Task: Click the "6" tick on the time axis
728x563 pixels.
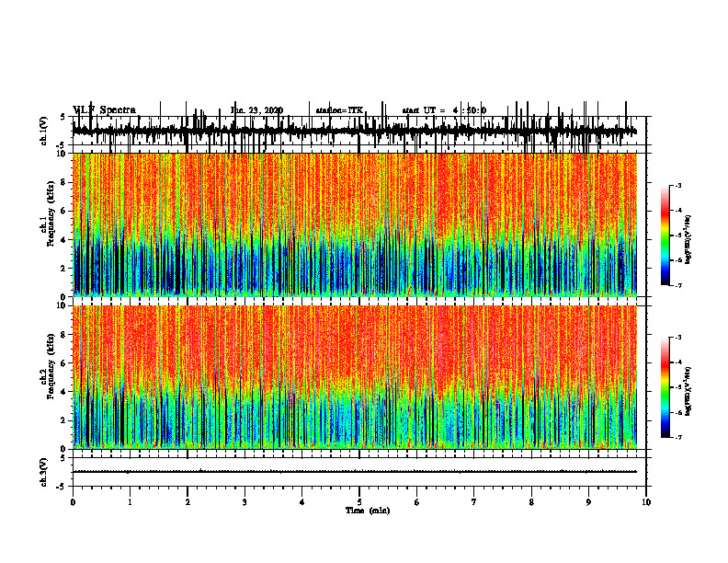Action: (x=417, y=502)
